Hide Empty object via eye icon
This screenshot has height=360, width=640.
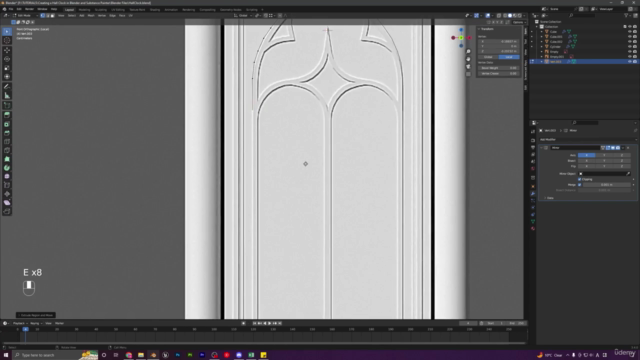pos(629,51)
